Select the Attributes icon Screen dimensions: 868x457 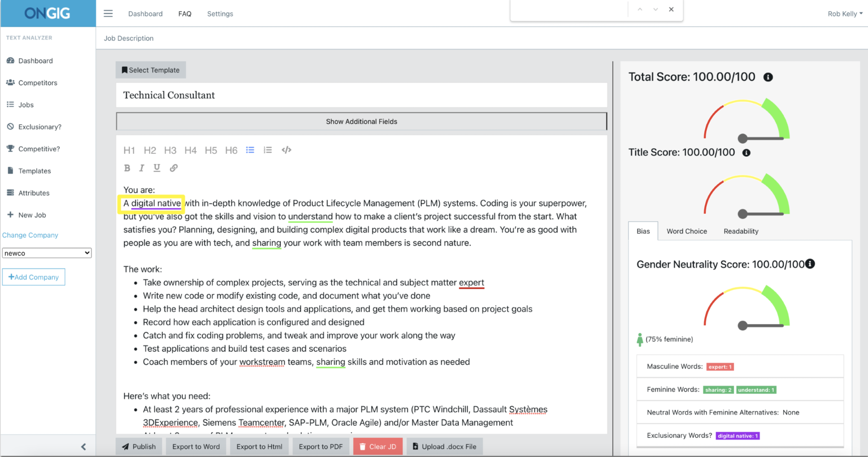tap(11, 192)
